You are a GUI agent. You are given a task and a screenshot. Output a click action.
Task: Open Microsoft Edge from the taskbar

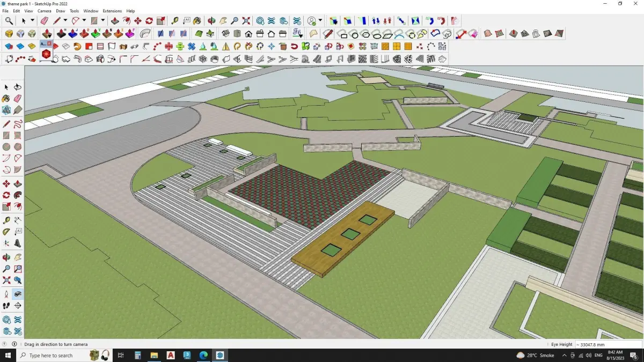pos(203,356)
